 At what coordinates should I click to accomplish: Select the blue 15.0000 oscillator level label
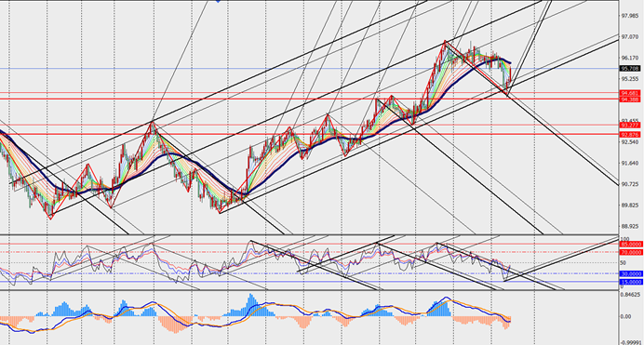coord(631,282)
